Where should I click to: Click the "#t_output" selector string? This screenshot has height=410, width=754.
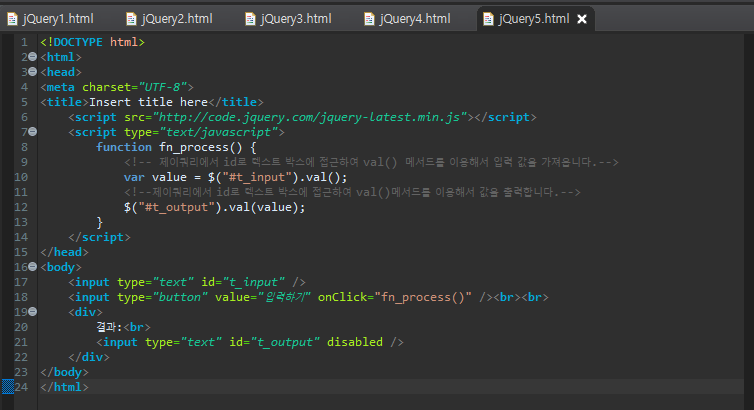[176, 207]
